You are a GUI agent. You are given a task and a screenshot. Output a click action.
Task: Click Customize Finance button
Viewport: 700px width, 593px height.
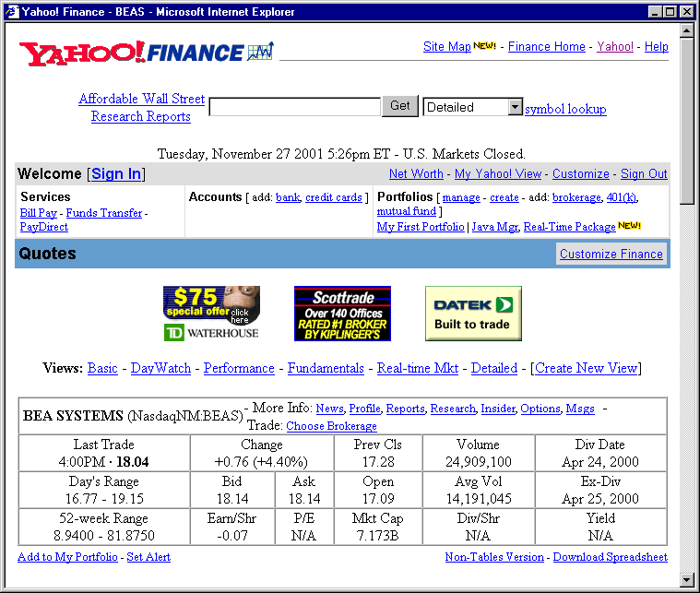[x=611, y=254]
